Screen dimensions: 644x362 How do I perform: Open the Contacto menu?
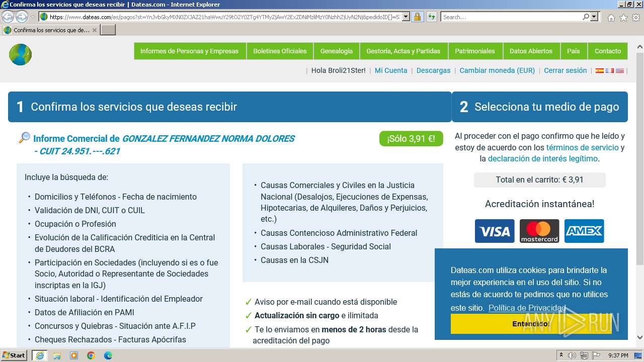pos(608,51)
